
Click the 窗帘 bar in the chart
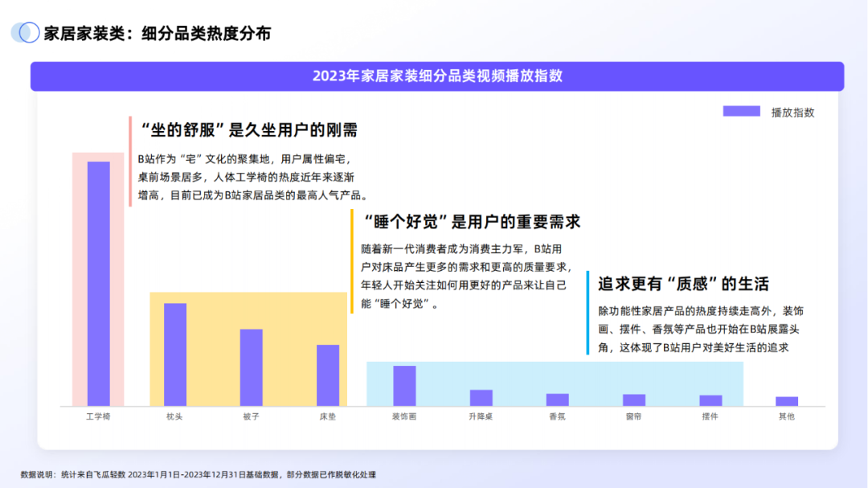pos(634,400)
